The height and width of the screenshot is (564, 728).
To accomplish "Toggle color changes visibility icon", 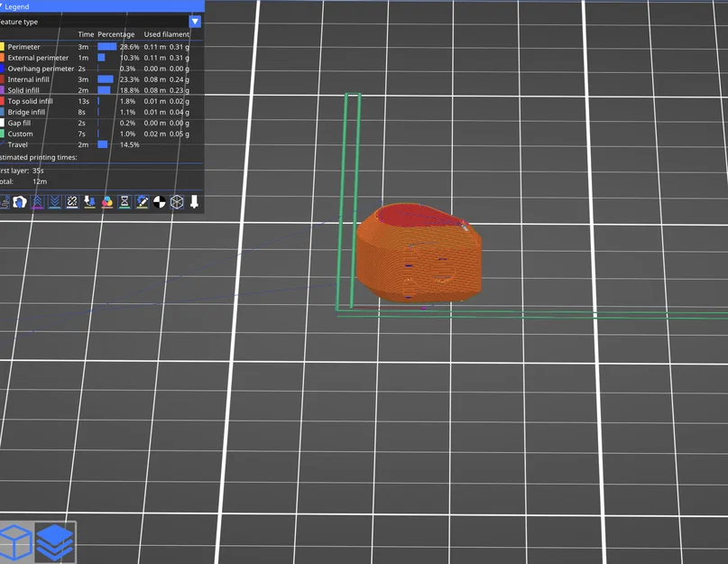I will (x=107, y=202).
